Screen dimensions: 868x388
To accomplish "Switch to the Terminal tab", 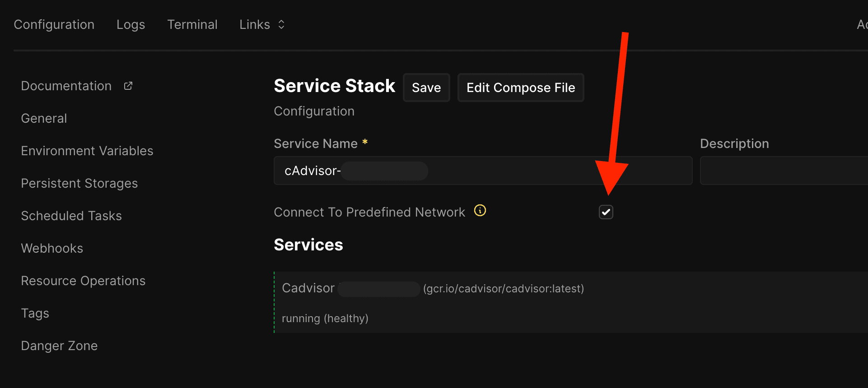I will [x=192, y=24].
